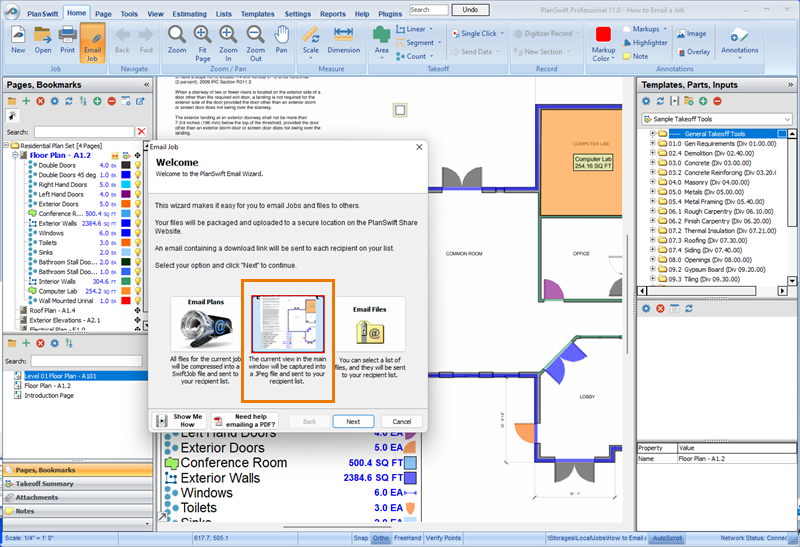Toggle lightbulb visibility for Right Hand Doors
Screen dimensions: 800x547
[x=137, y=185]
